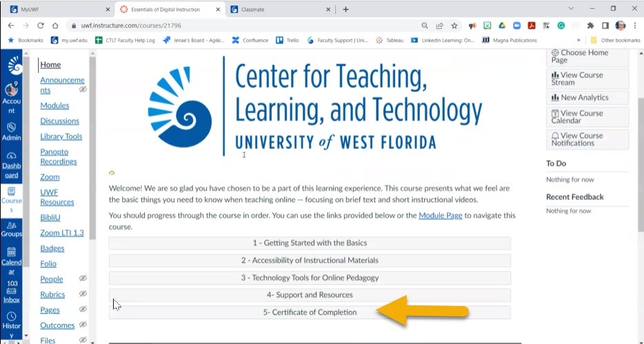Open module 1 Getting Started with the Basics
The height and width of the screenshot is (344, 644).
[310, 243]
